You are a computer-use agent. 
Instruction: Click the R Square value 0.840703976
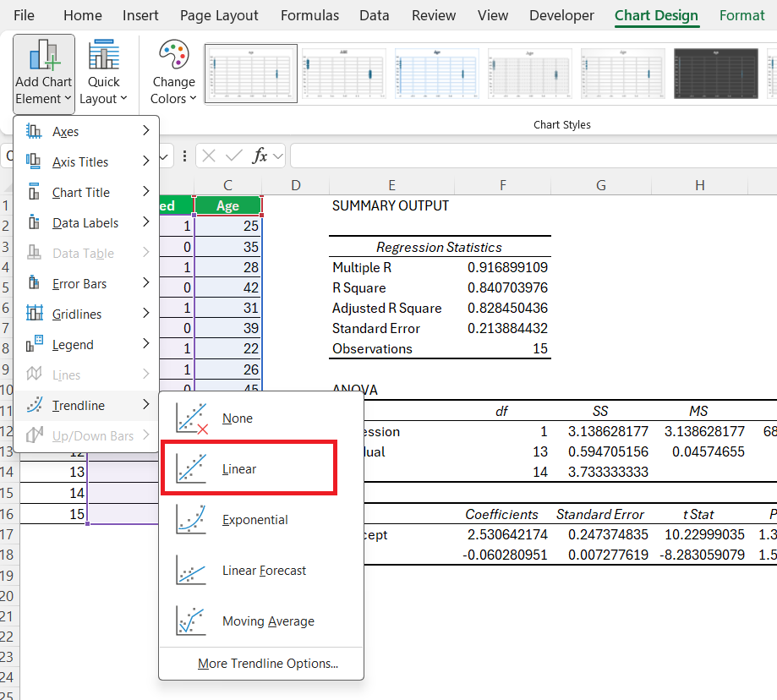tap(507, 287)
